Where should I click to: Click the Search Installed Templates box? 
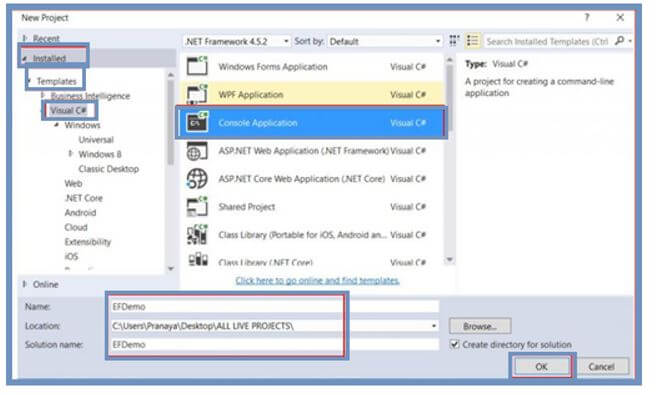(x=548, y=41)
